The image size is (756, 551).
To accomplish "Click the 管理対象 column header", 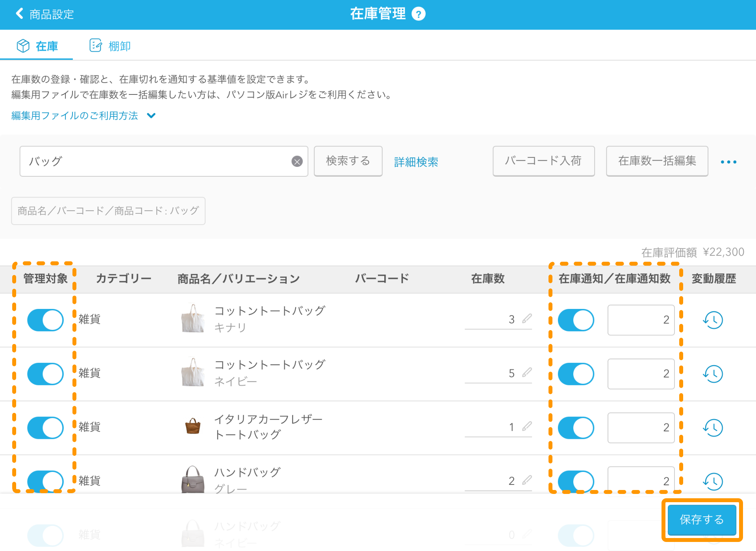I will [x=45, y=279].
